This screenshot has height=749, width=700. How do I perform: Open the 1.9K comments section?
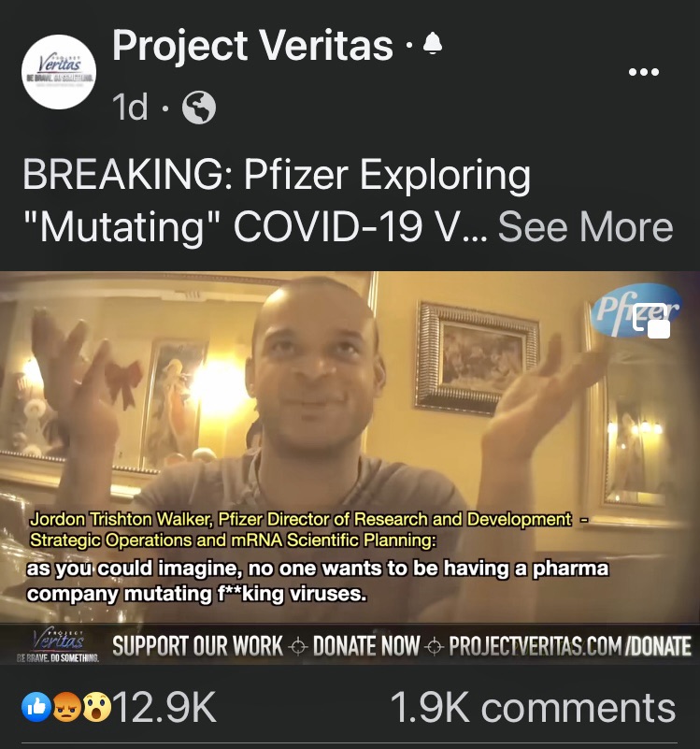pyautogui.click(x=533, y=708)
